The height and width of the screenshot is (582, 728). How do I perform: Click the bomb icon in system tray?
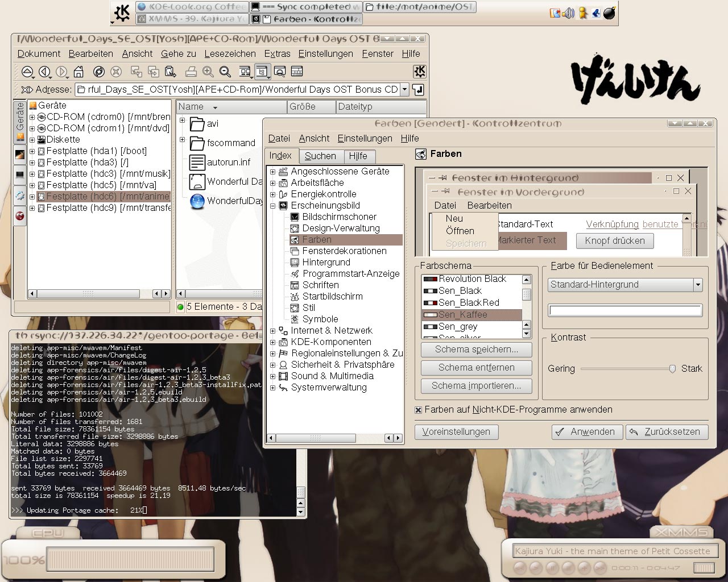(x=609, y=13)
